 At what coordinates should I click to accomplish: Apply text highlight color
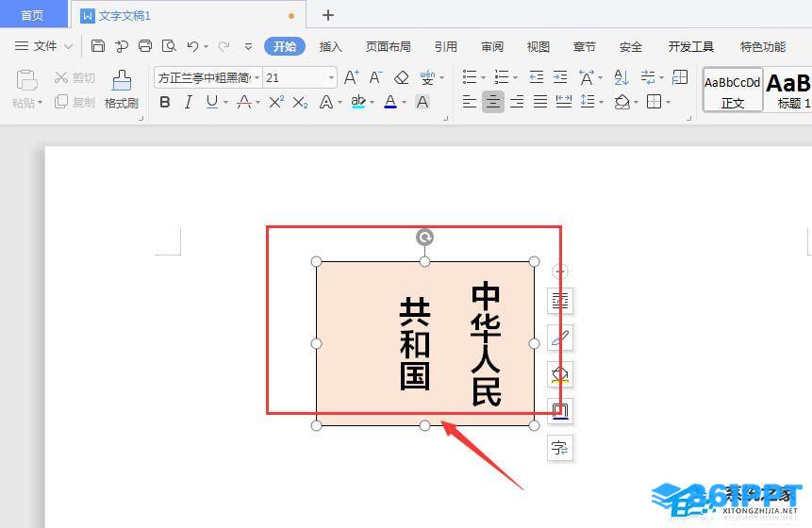(357, 102)
